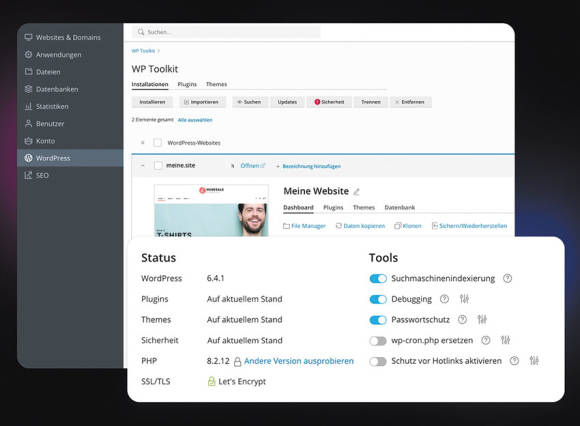Disable Suchmaschinenindexierung toggle
Viewport: 580px width, 426px height.
378,279
